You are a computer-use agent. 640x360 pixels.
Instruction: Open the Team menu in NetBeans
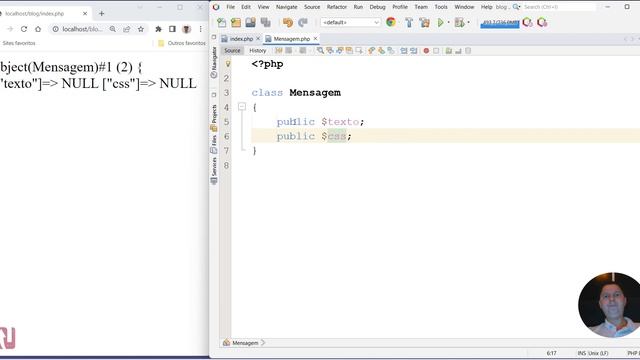point(421,7)
